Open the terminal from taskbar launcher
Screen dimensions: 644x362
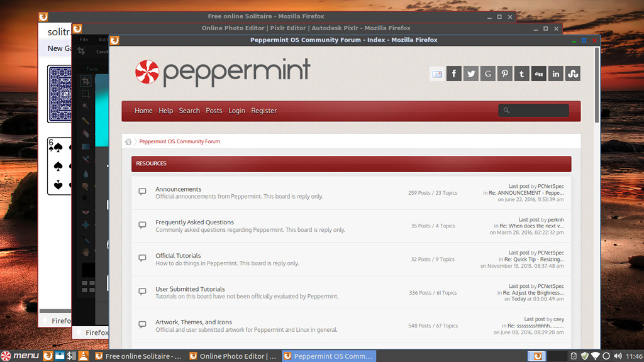coord(72,356)
